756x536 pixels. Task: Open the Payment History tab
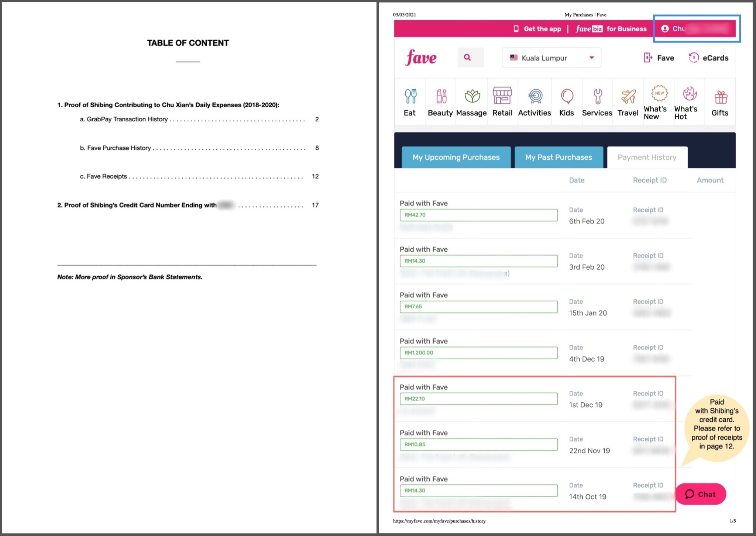pyautogui.click(x=647, y=158)
